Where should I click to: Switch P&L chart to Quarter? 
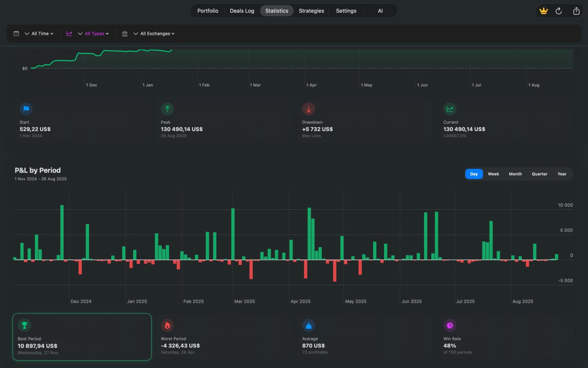(539, 174)
